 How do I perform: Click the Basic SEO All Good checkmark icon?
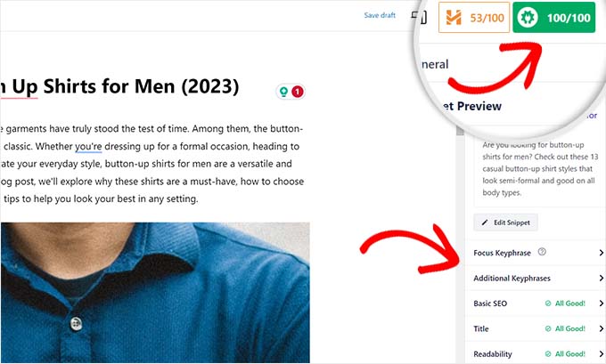point(548,303)
